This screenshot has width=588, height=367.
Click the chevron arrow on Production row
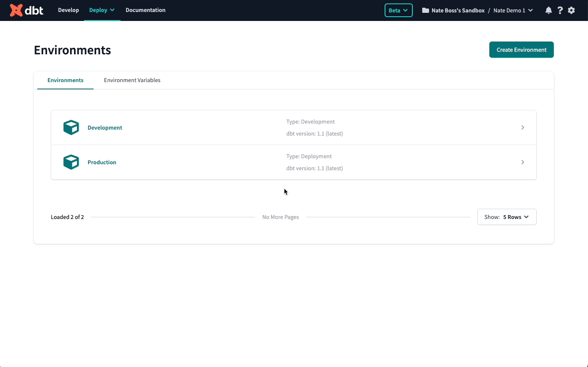click(522, 162)
